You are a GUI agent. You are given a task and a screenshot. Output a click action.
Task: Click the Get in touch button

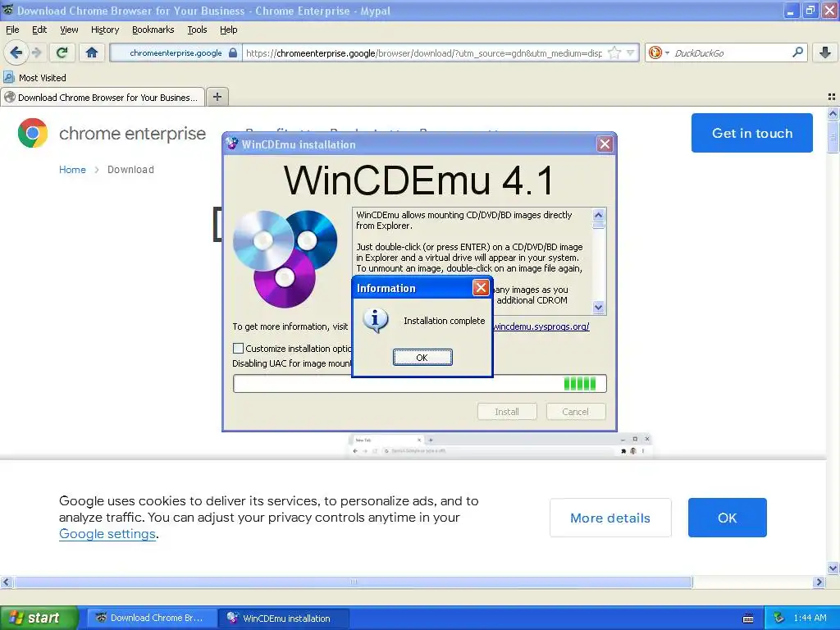coord(751,133)
